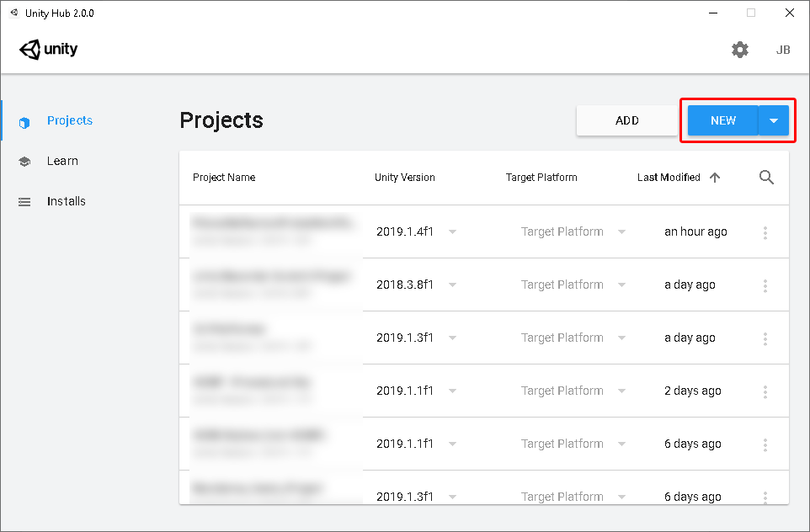This screenshot has width=810, height=532.
Task: Click the Unity logo in header
Action: (x=49, y=50)
